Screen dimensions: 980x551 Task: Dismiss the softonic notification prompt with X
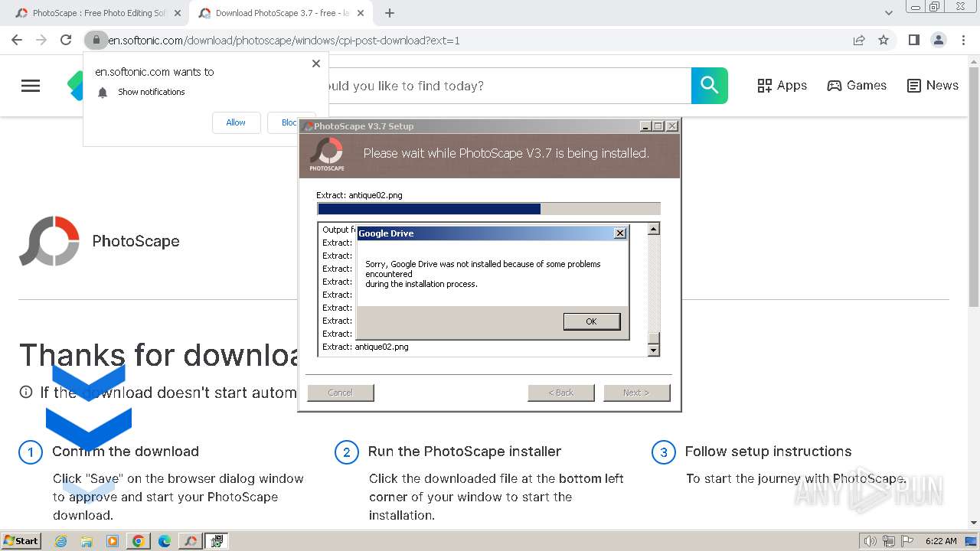(x=316, y=64)
